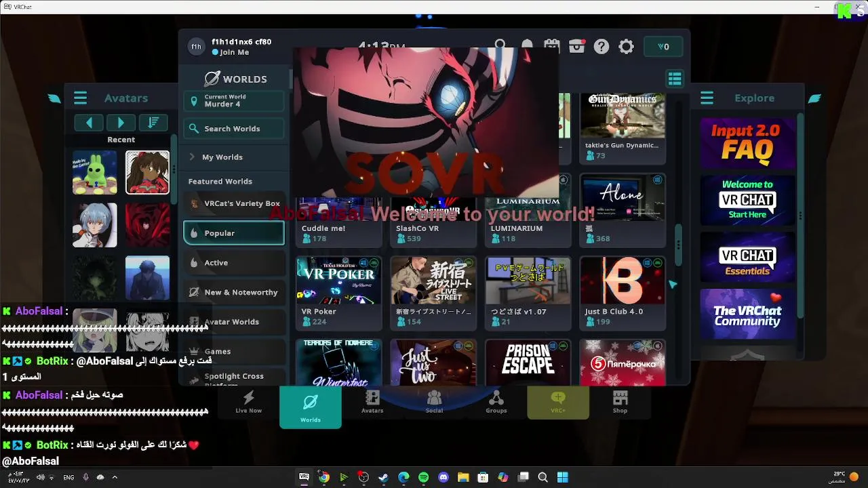
Task: Open Cuddle me! world card
Action: click(338, 221)
